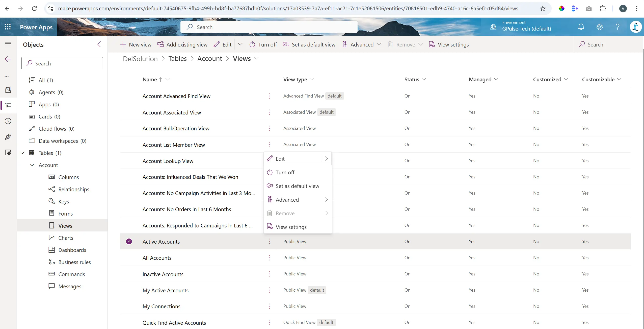Open pipelines via the rocket icon
The width and height of the screenshot is (644, 329).
coord(8,137)
